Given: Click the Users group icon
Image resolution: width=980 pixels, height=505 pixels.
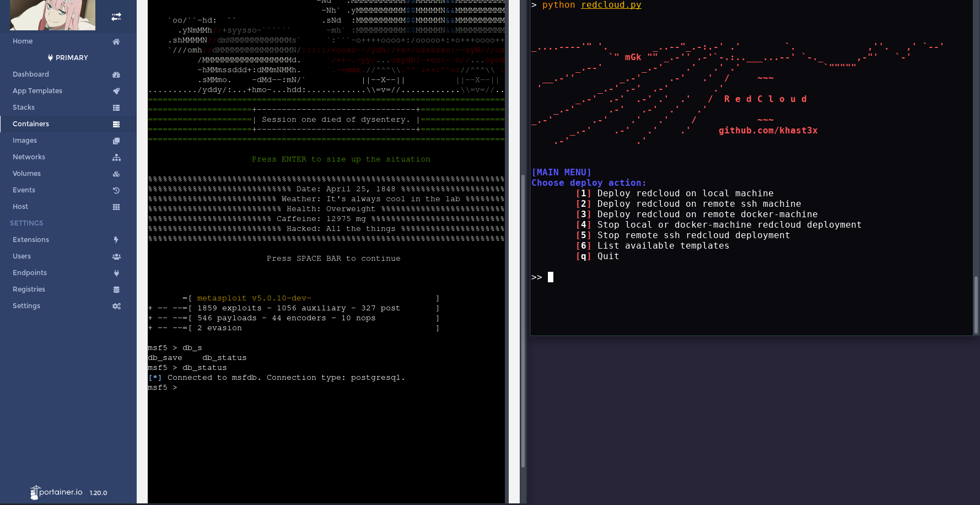Looking at the screenshot, I should (x=116, y=256).
